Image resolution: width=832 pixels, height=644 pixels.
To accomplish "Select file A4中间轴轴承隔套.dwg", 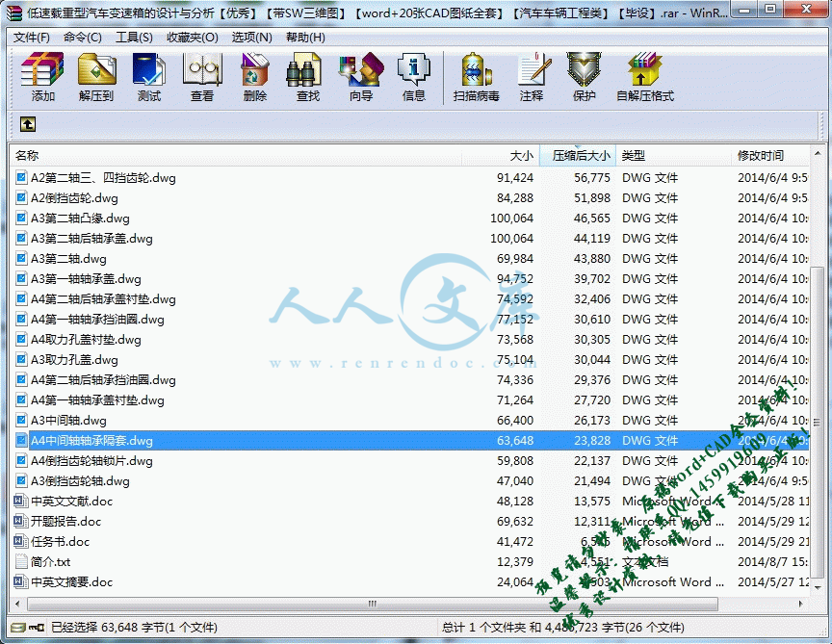I will pos(91,440).
